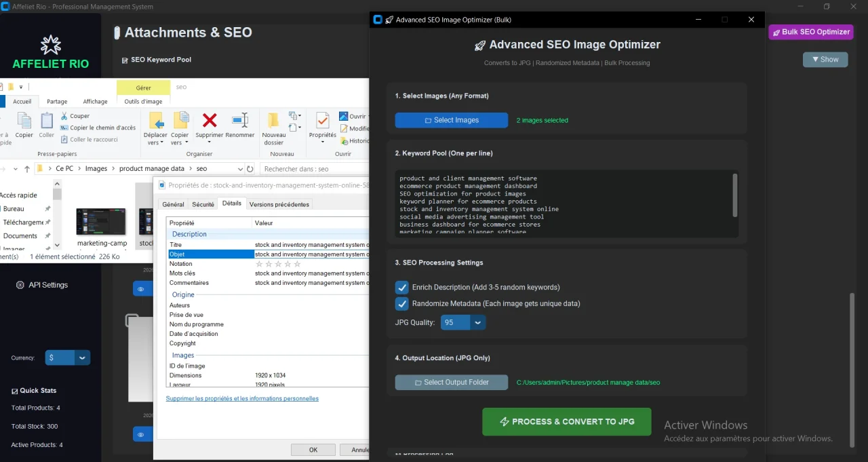Select the marketing-camp image thumbnail
Screen dimensions: 868x462
tap(102, 222)
